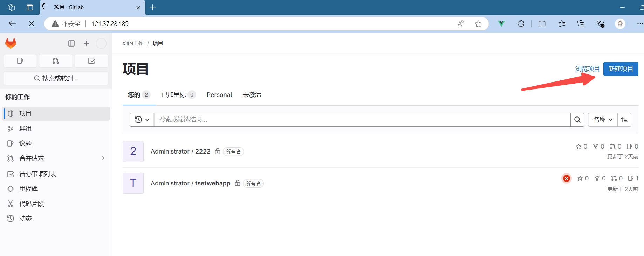
Task: Click the lock icon beside tsetwebapp
Action: pyautogui.click(x=238, y=183)
